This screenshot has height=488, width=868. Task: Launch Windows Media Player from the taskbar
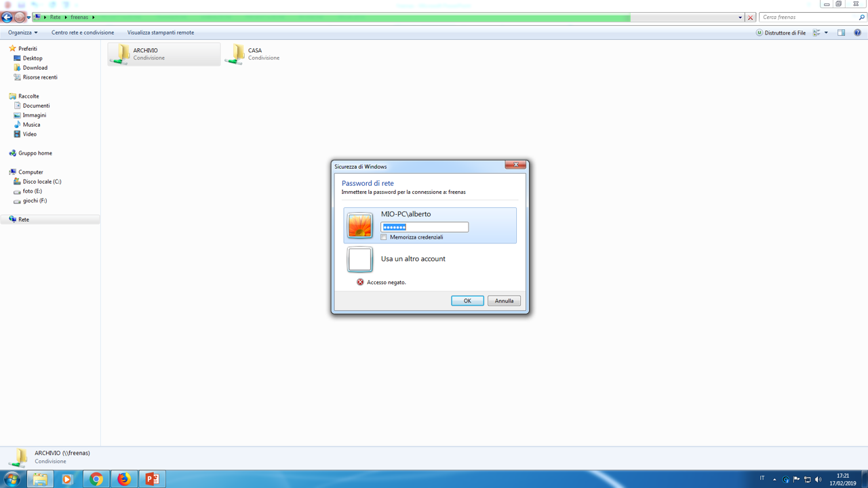point(67,479)
